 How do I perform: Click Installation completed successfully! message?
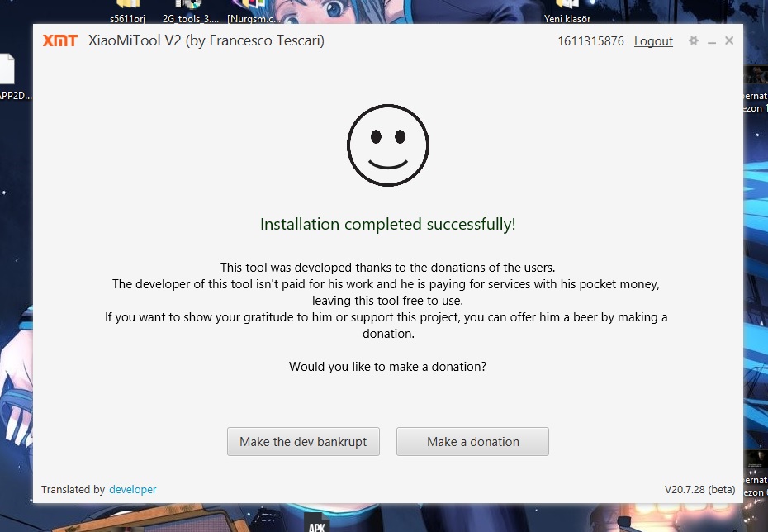point(388,224)
